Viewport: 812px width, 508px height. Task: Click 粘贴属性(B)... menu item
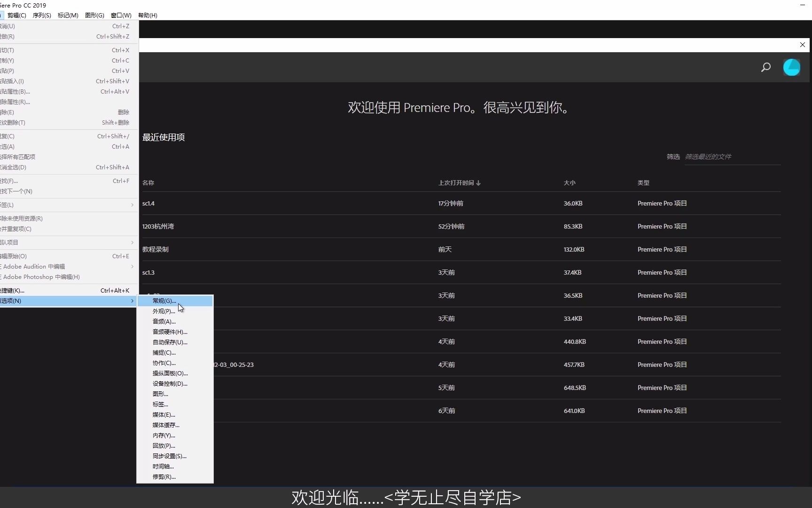point(68,91)
